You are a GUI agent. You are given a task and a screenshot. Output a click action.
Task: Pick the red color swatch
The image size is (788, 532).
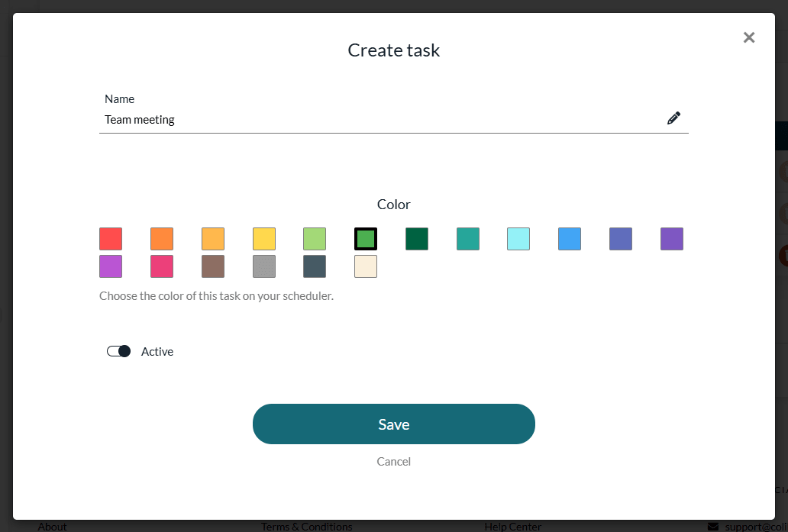[111, 239]
